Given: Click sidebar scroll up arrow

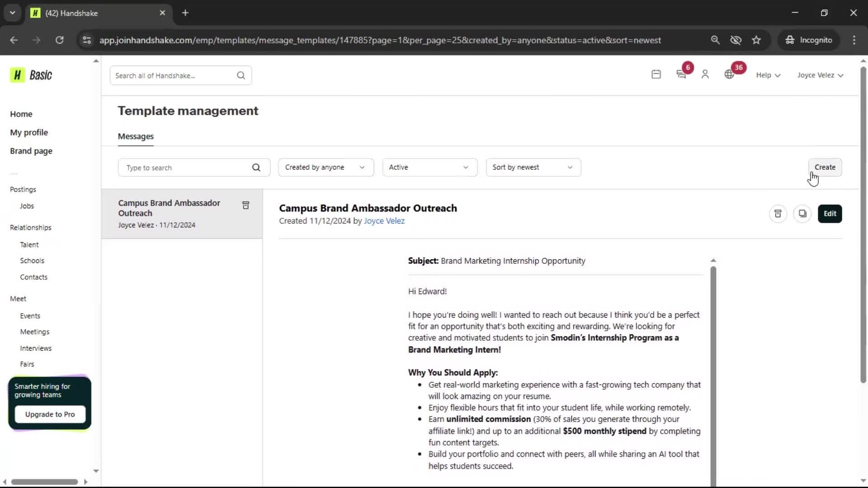Looking at the screenshot, I should [96, 61].
